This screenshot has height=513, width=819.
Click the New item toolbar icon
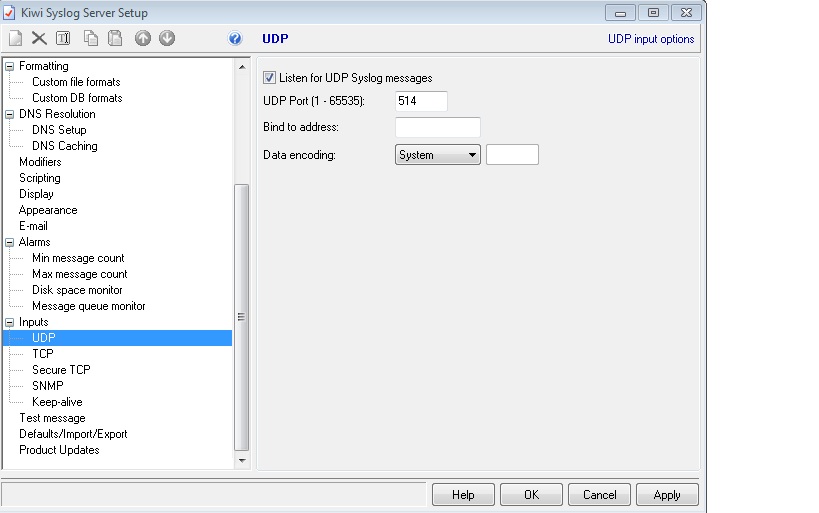pos(16,38)
